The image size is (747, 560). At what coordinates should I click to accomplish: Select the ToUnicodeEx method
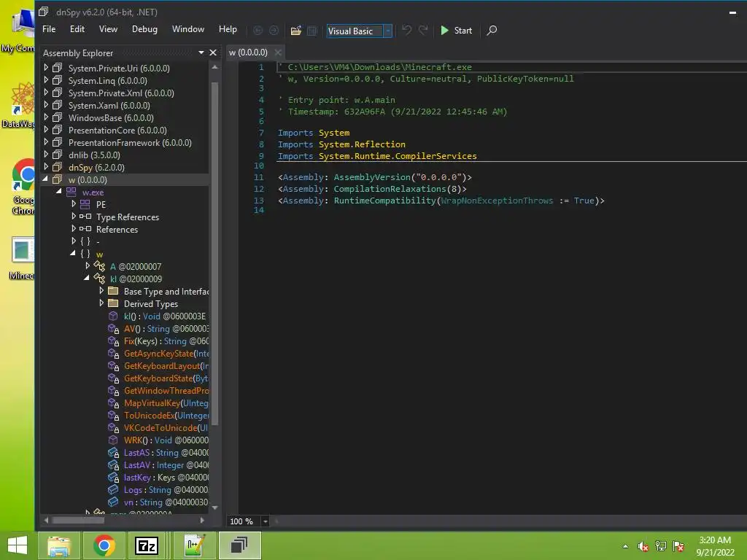pos(166,415)
